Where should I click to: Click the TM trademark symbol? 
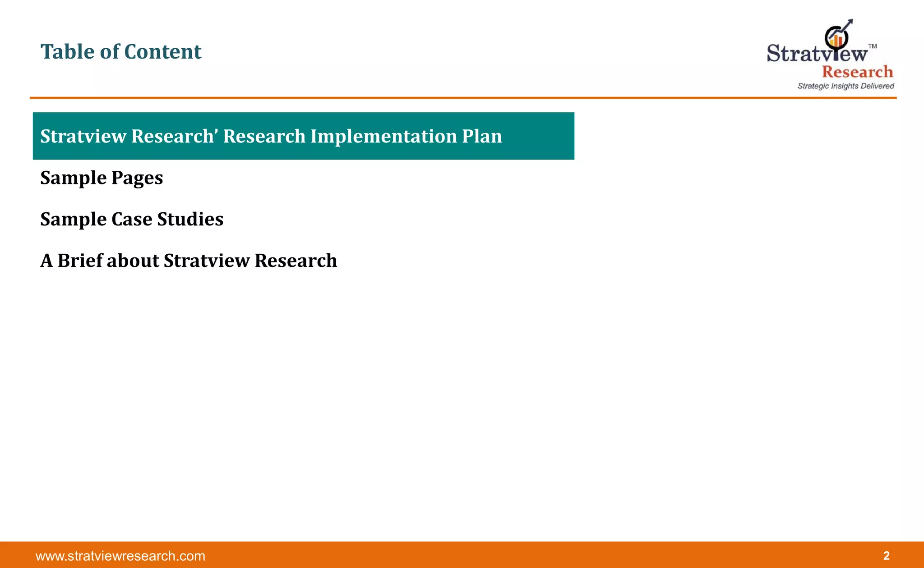coord(873,46)
